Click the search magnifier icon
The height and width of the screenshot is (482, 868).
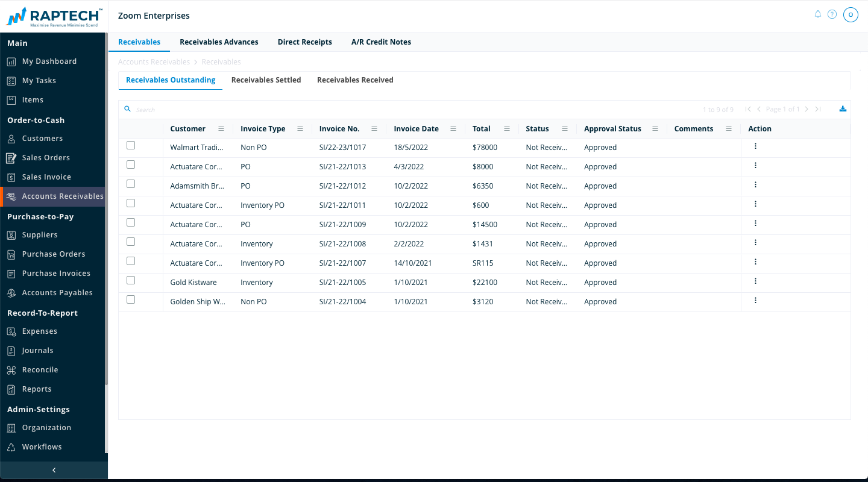(x=127, y=109)
